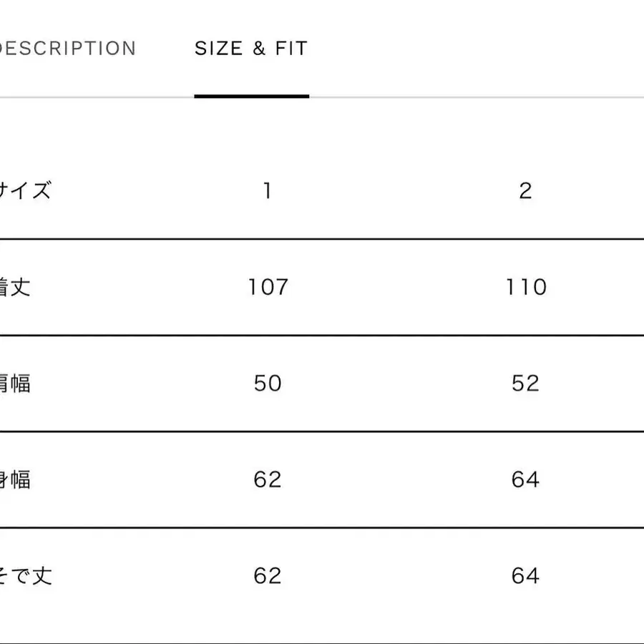Select size 2 column header

point(527,190)
